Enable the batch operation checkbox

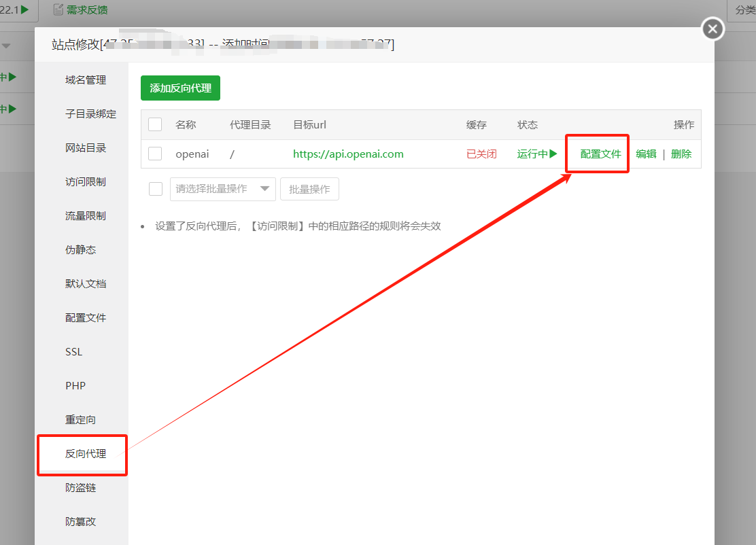155,189
